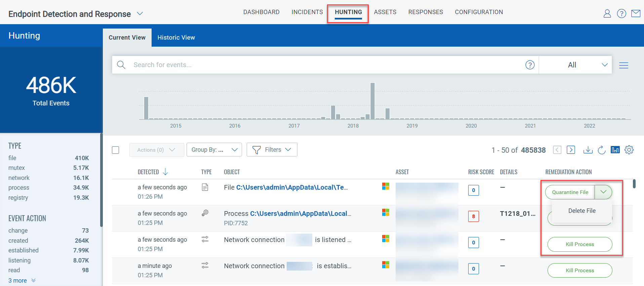
Task: Click the file type icon in the first row
Action: coord(205,187)
